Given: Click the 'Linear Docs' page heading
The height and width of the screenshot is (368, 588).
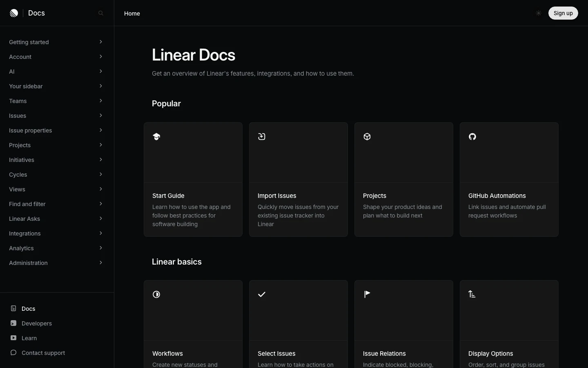Looking at the screenshot, I should [194, 55].
